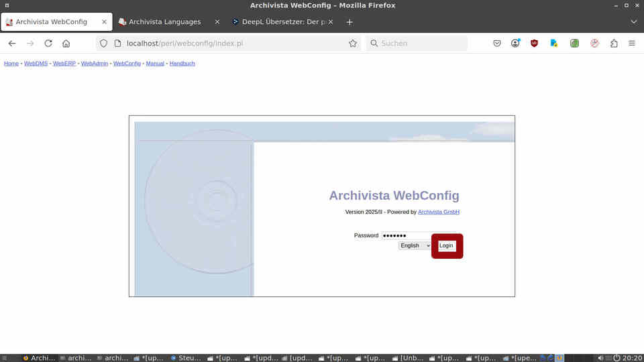Click the Login button
Image resolution: width=644 pixels, height=362 pixels.
coord(446,245)
